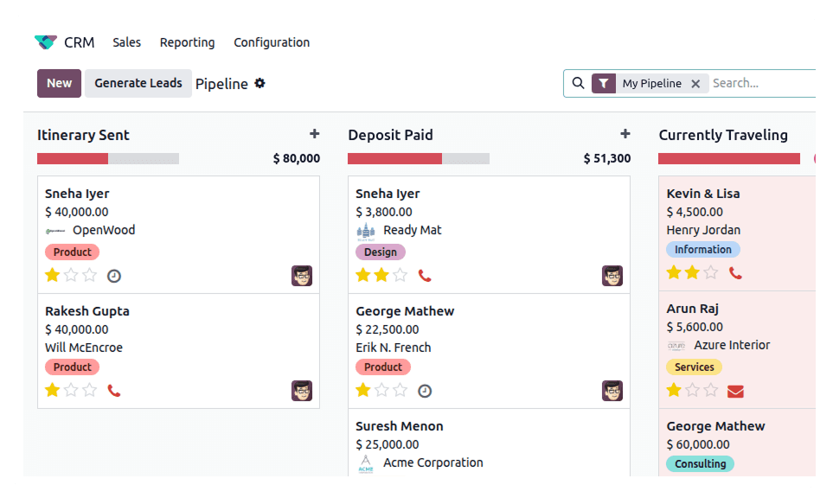Click the My Pipeline filter label

[652, 83]
